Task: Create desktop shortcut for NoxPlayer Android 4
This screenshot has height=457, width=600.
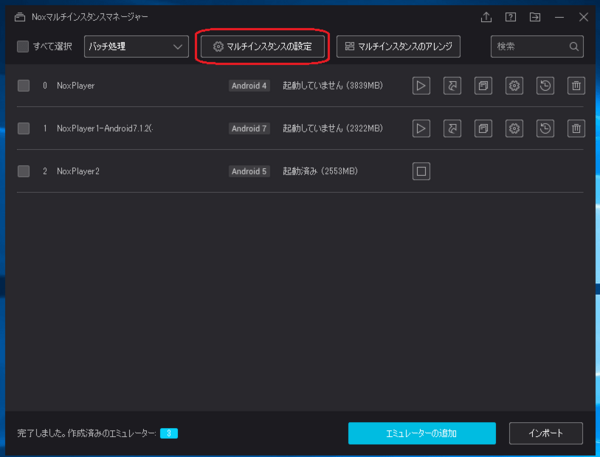Action: (x=452, y=86)
